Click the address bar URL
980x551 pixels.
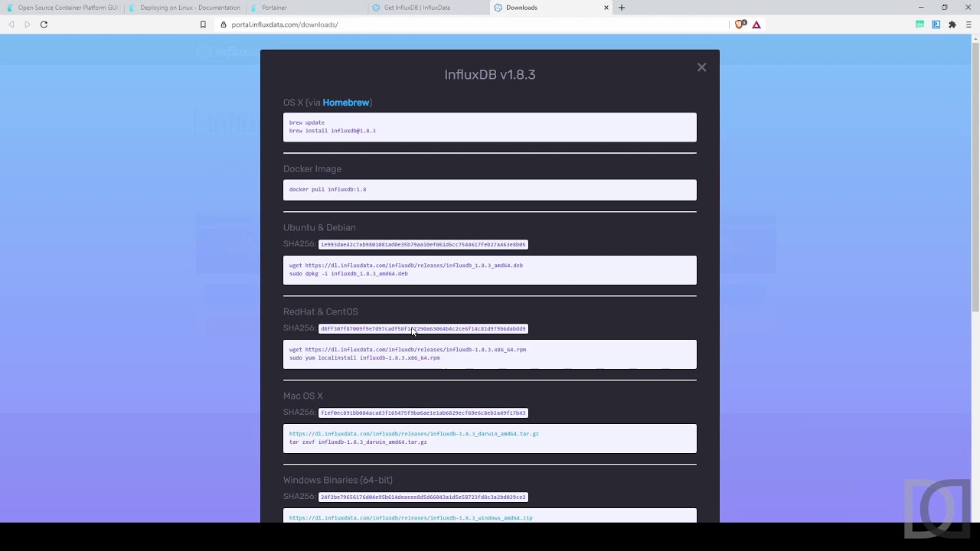click(285, 24)
